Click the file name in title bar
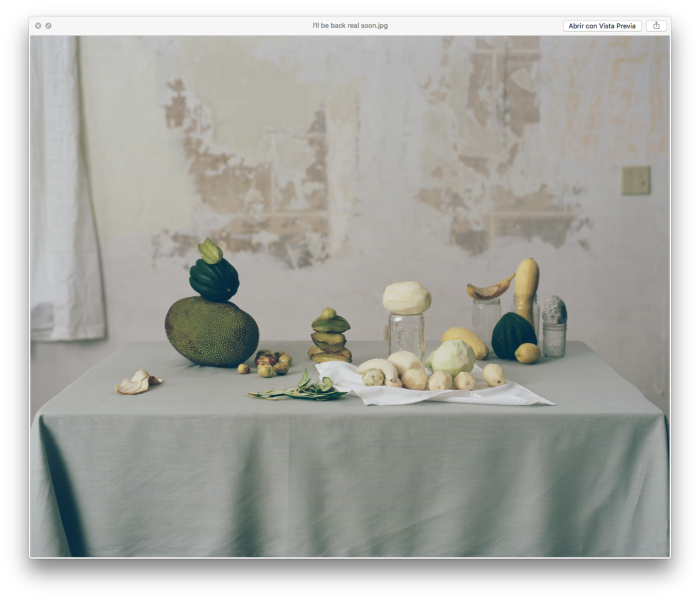 [349, 26]
